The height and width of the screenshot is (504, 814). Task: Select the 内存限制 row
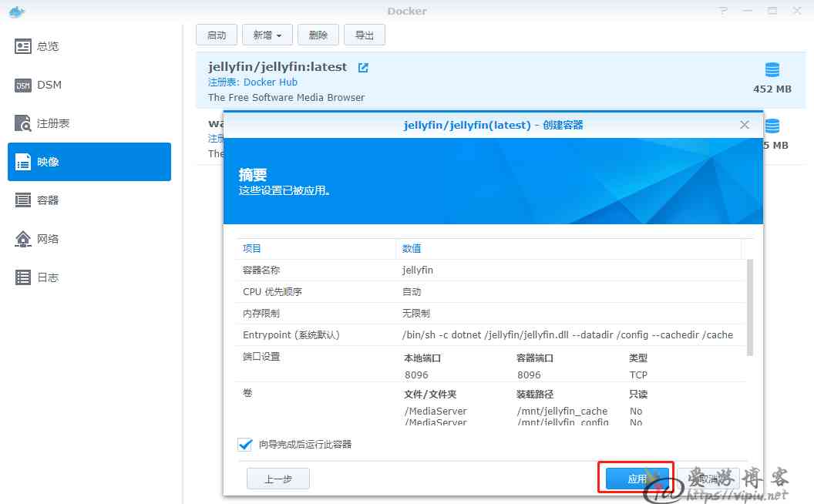[492, 314]
